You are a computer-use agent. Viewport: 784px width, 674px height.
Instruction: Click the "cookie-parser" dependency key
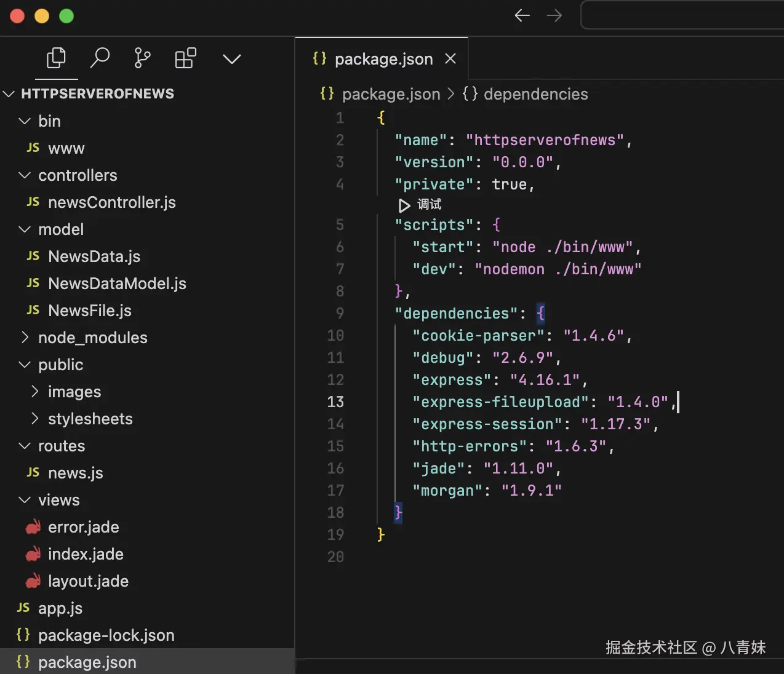[x=478, y=336]
